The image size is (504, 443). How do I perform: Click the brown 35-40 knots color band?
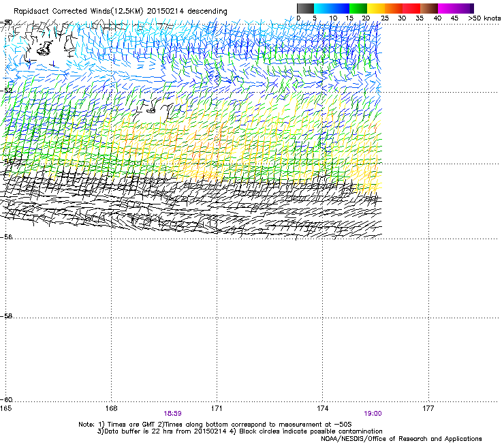[x=429, y=8]
